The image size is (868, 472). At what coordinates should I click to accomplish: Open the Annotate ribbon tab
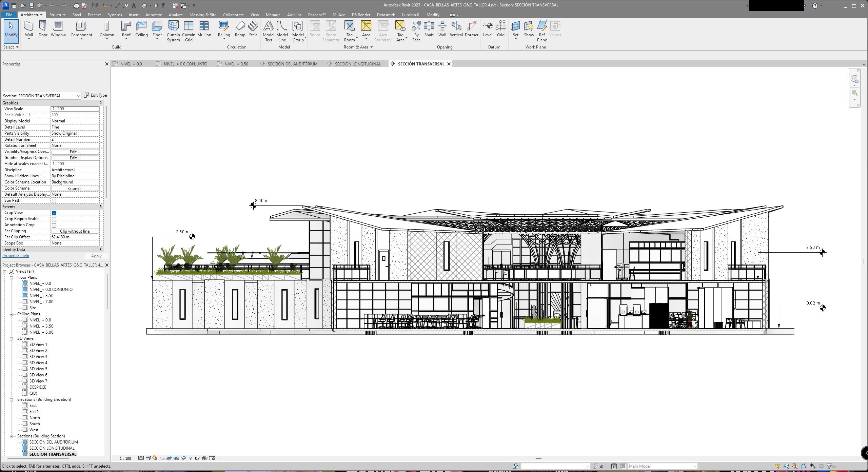pyautogui.click(x=154, y=15)
